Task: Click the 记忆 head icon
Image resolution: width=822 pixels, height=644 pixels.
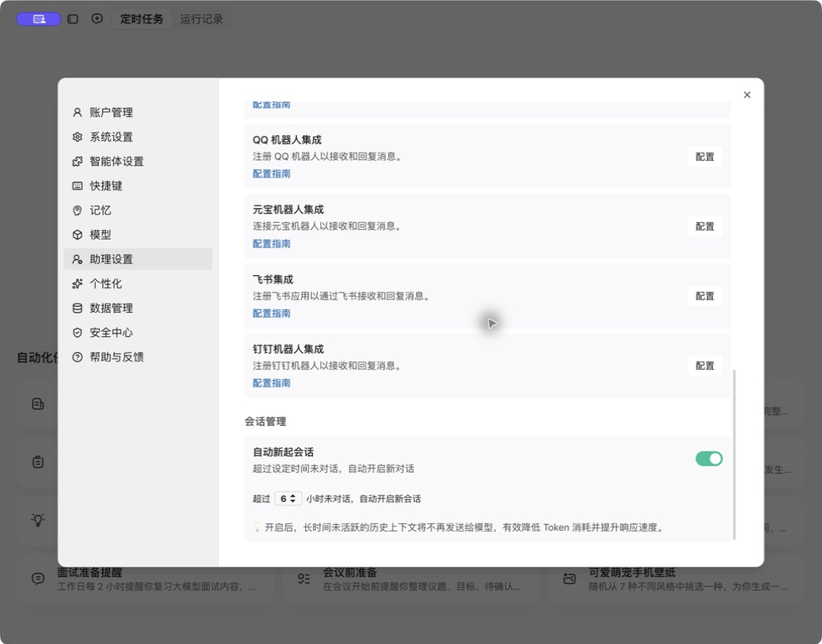Action: [x=77, y=210]
